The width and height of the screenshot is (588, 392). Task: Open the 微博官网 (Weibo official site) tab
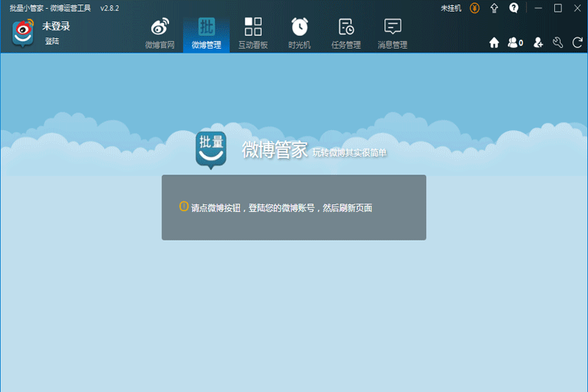159,34
